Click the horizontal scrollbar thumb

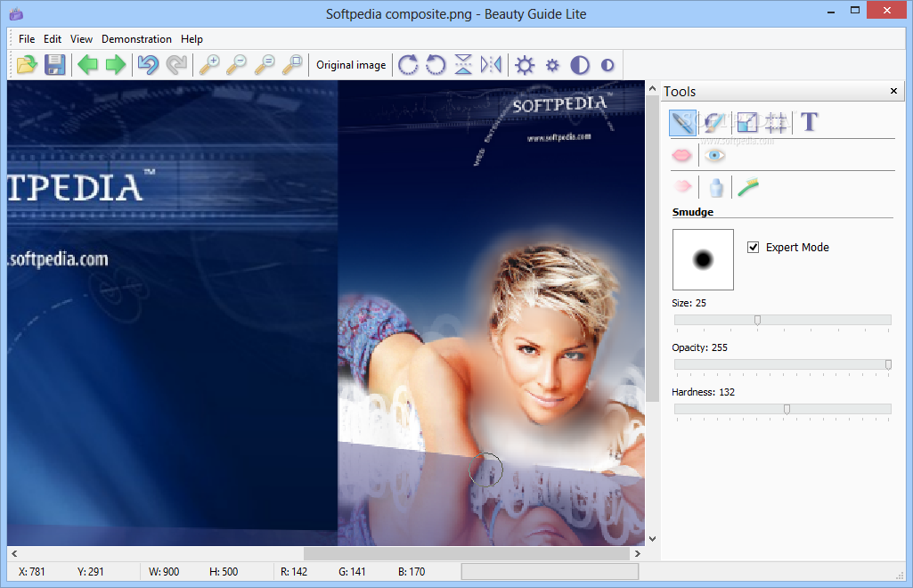467,553
